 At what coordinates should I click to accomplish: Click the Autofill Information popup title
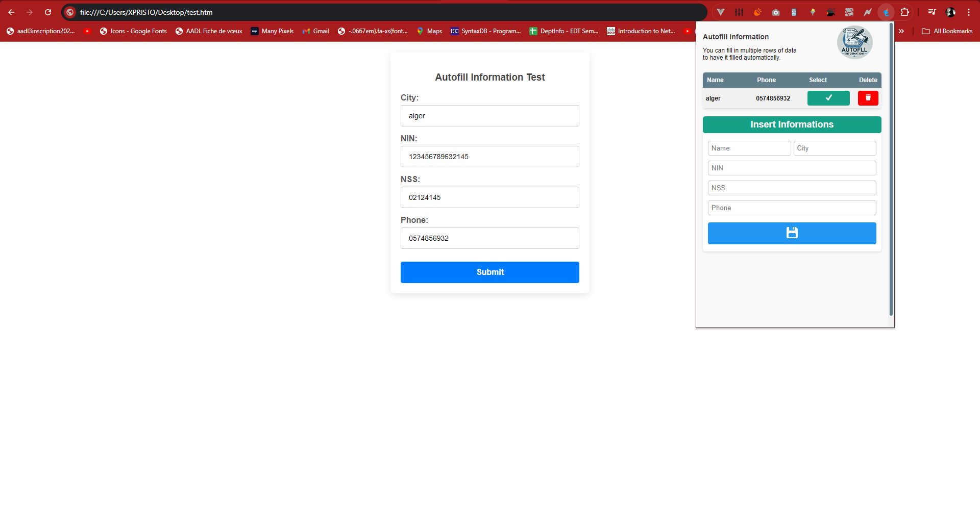[x=736, y=37]
